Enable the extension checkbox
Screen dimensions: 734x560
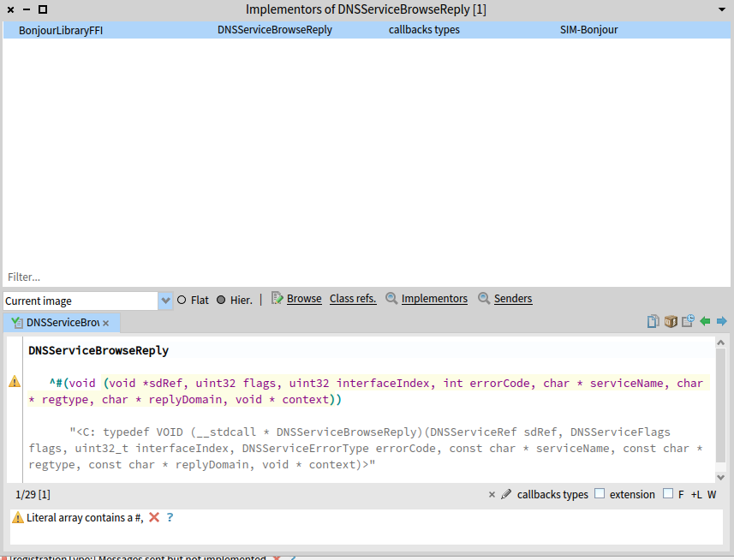[x=599, y=494]
